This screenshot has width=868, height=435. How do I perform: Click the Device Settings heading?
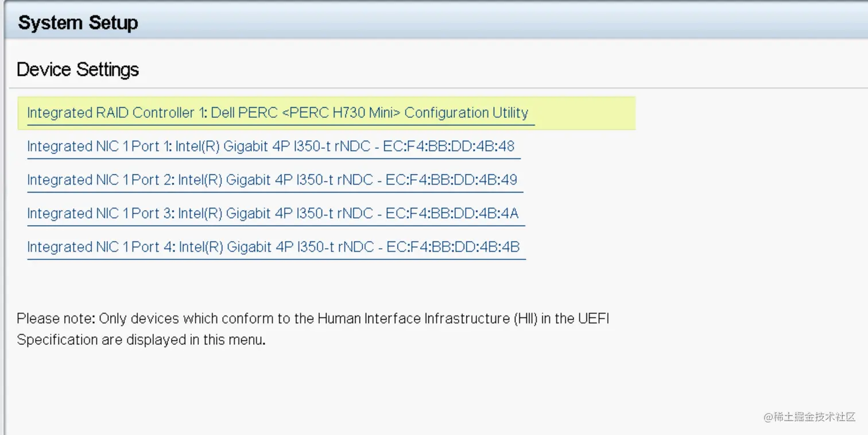(x=78, y=70)
